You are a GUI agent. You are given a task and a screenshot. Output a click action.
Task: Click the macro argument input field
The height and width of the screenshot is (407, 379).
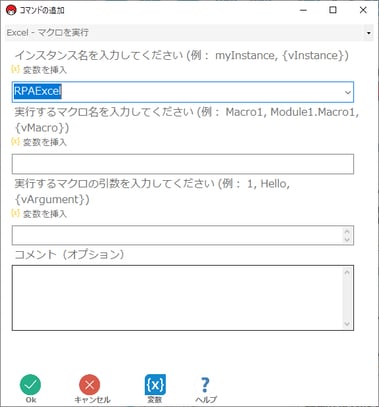(x=177, y=235)
